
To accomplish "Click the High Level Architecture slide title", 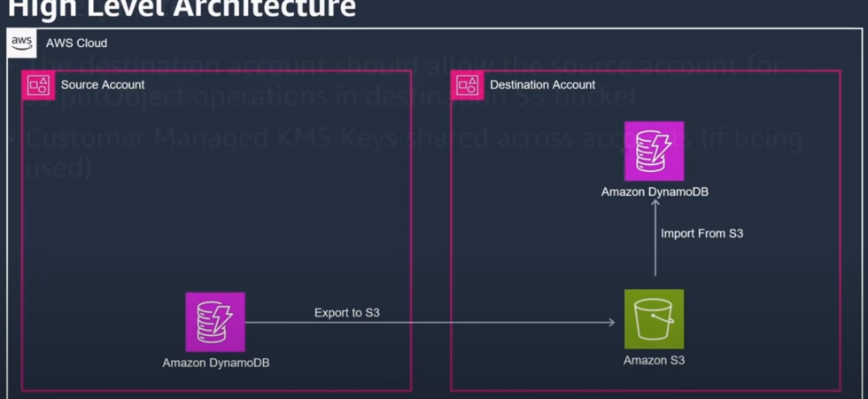I will pos(182,8).
